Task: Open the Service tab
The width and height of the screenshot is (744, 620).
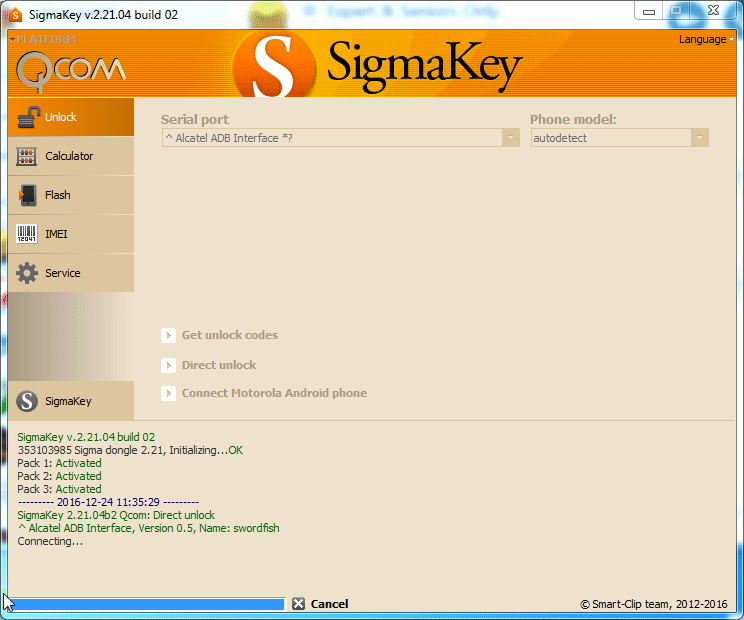Action: pos(71,273)
